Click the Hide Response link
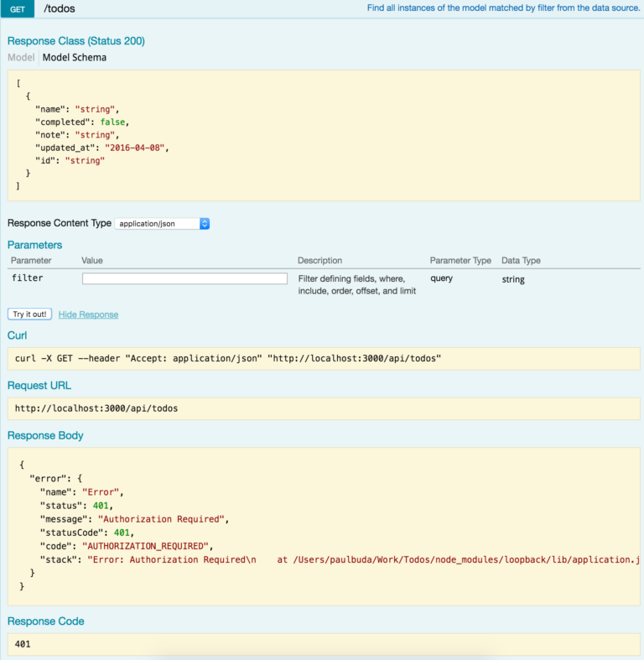Screen dimensions: 644x660 (88, 314)
